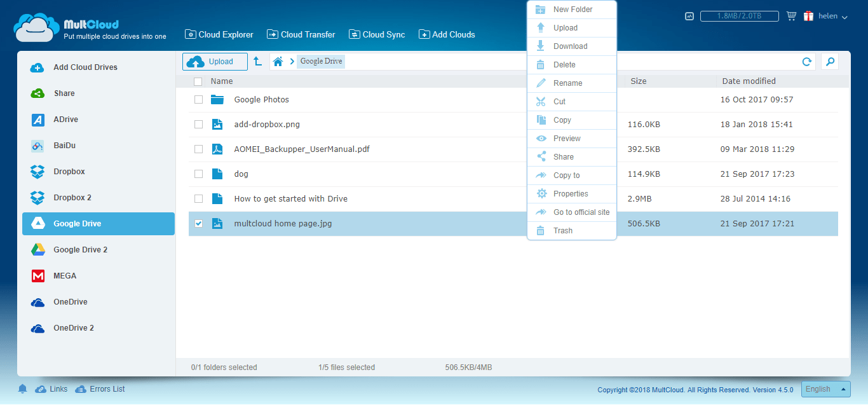Open the Links entry at bottom
The width and height of the screenshot is (868, 405).
[51, 389]
